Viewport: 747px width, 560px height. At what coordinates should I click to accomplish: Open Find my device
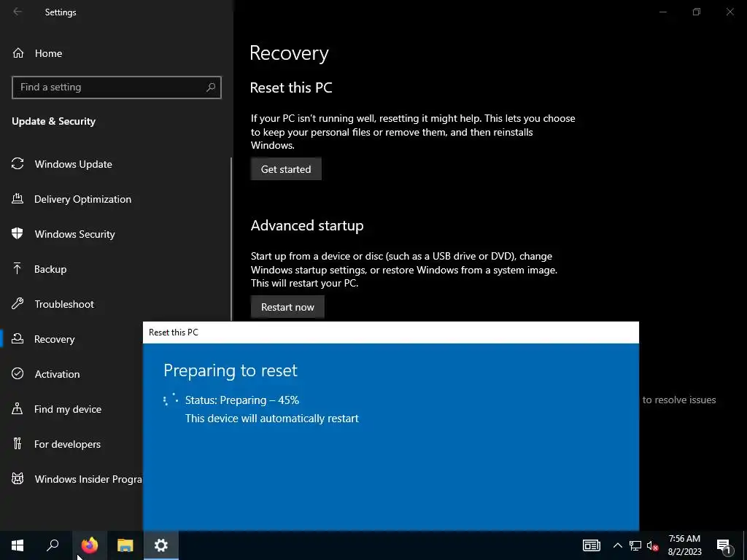(x=68, y=409)
